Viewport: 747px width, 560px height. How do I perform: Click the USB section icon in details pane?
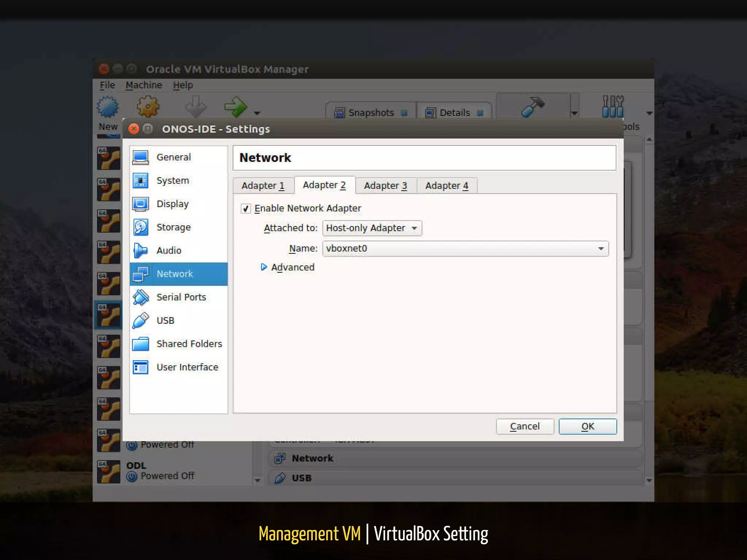tap(280, 478)
